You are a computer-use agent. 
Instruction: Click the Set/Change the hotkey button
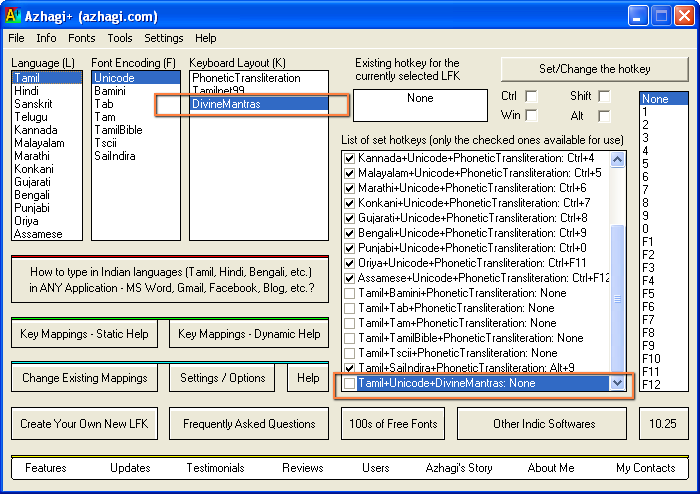(x=595, y=69)
